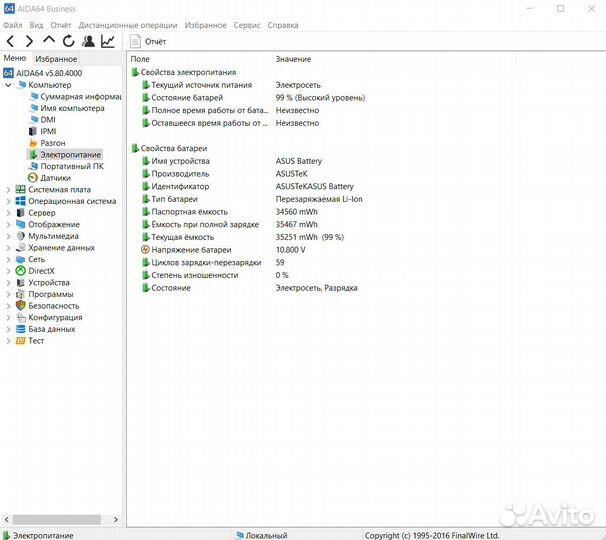606x540 pixels.
Task: Click the 35467 mWh value
Action: (x=296, y=224)
